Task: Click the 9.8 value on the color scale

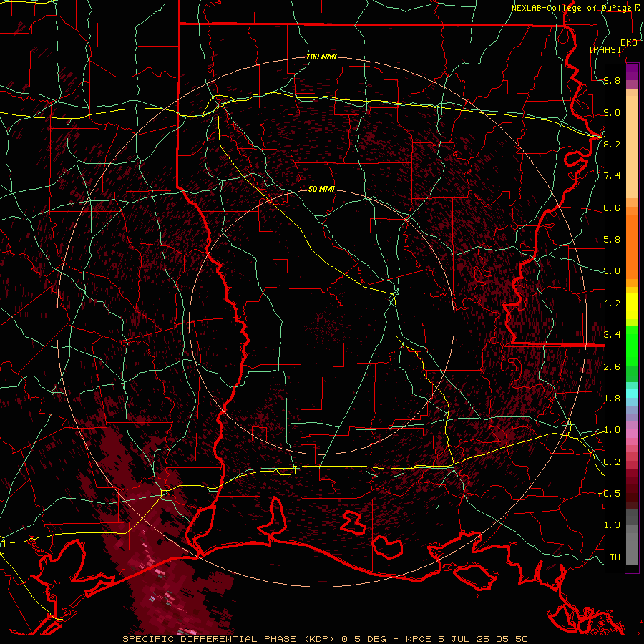Action: [612, 80]
